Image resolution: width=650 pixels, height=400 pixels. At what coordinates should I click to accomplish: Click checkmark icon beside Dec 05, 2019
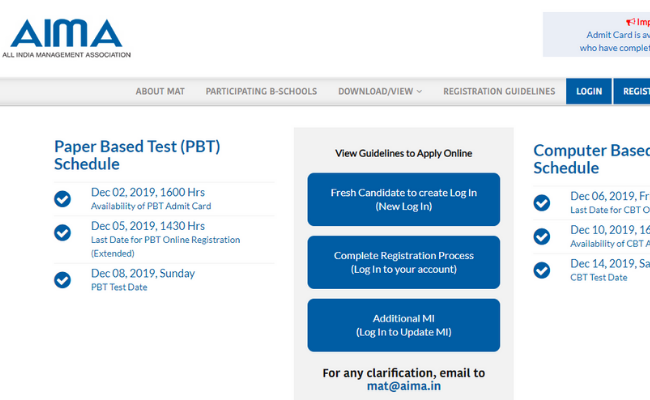pos(63,233)
